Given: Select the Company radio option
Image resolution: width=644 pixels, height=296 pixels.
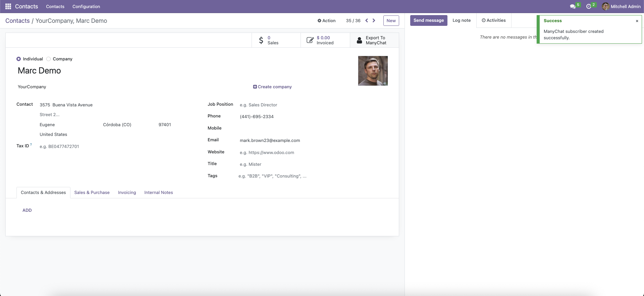Looking at the screenshot, I should (49, 59).
